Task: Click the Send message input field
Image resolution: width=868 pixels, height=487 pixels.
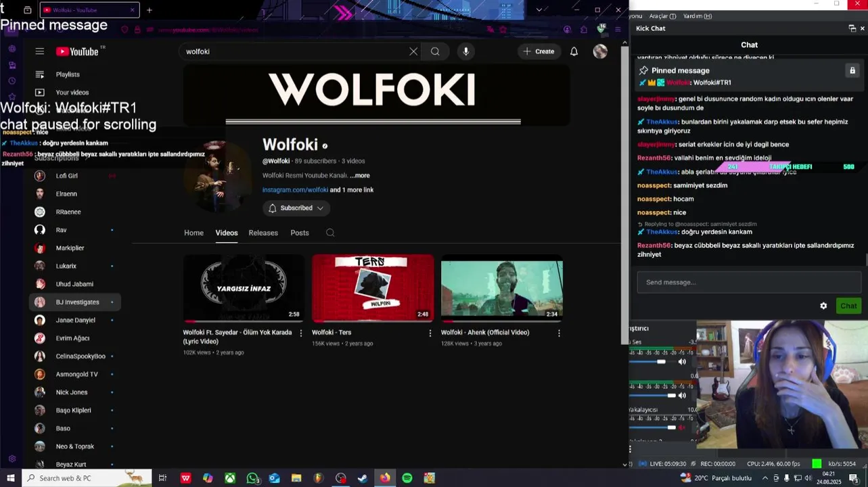Action: tap(749, 282)
